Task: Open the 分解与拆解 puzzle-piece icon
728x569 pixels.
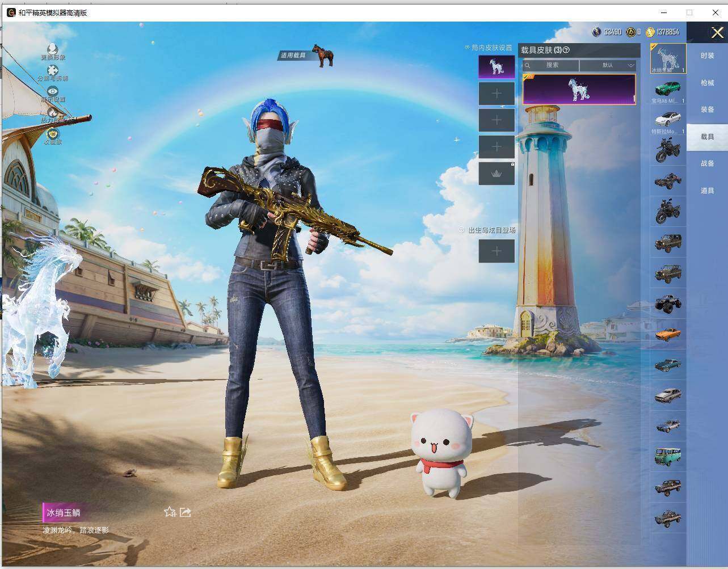Action: tap(53, 70)
